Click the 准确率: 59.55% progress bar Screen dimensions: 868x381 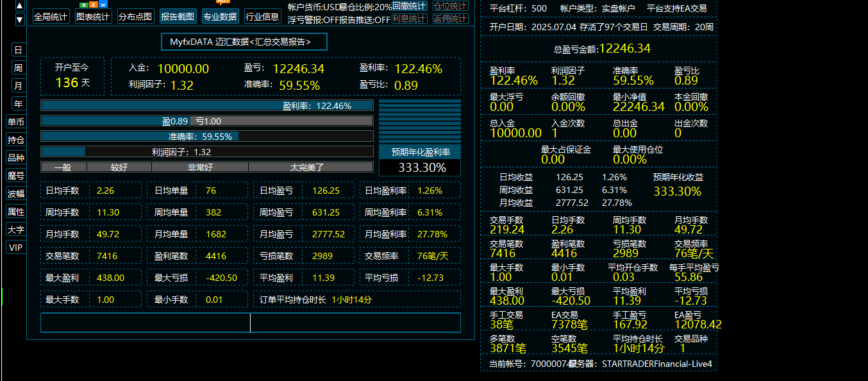click(x=206, y=136)
